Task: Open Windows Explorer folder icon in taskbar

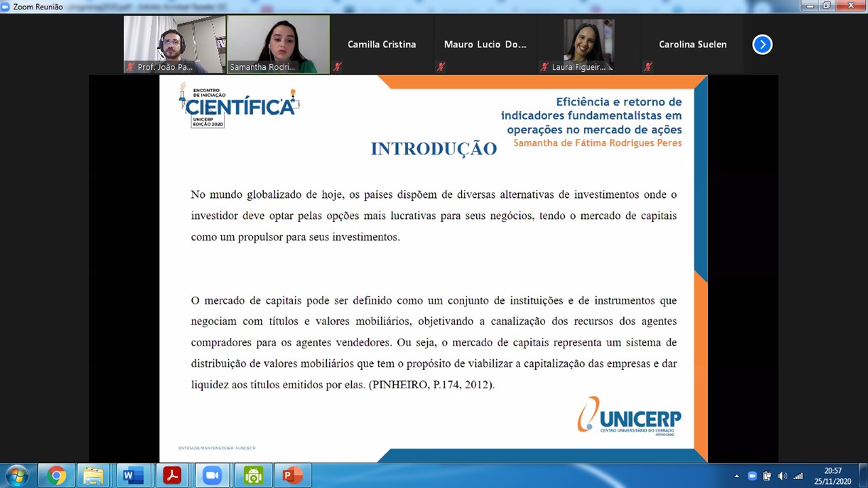Action: 94,476
